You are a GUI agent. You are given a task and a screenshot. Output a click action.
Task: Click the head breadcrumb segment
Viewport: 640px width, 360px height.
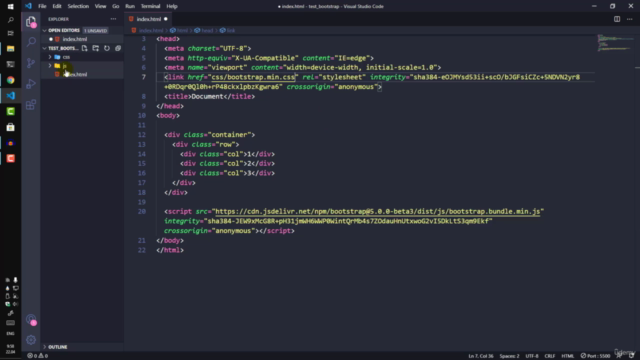pos(204,30)
